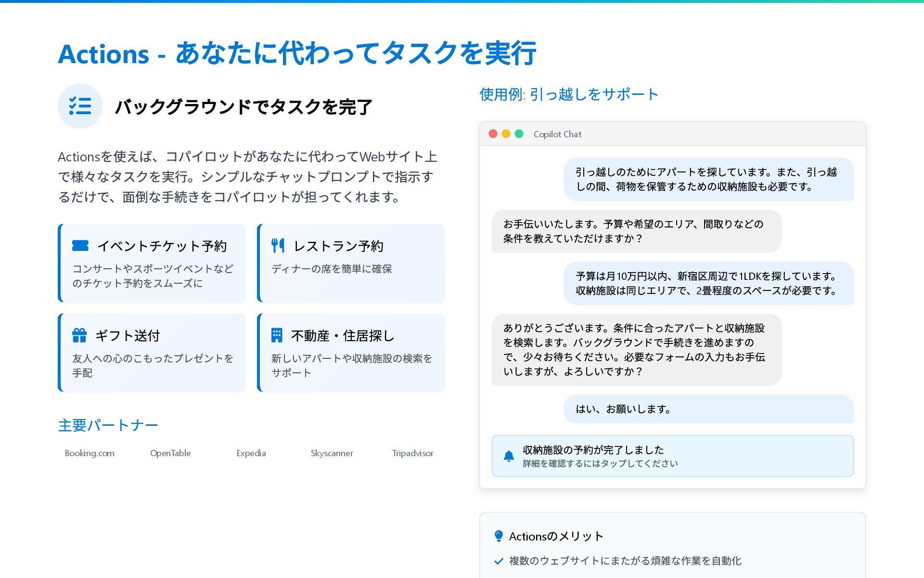
Task: Click the gift box icon for ギフト送付
Action: (x=79, y=335)
